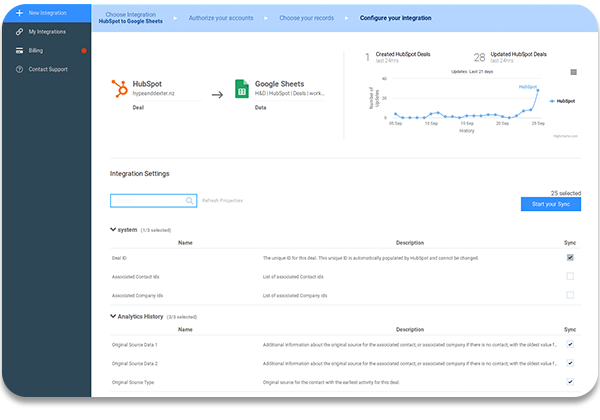Go to Authorize your accounts step
Viewport: 600px width, 420px height.
(221, 18)
